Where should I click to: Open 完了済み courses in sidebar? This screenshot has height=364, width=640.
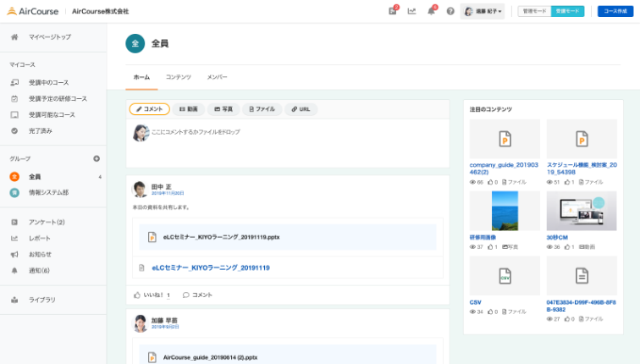tap(40, 130)
